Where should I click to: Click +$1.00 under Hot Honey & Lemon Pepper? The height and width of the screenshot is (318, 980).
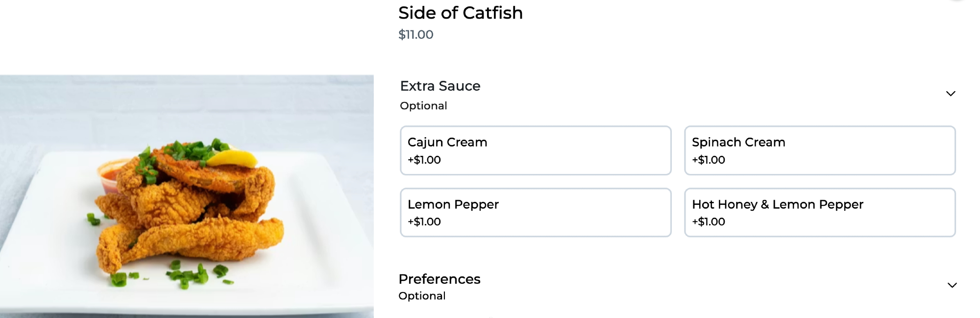tap(708, 221)
